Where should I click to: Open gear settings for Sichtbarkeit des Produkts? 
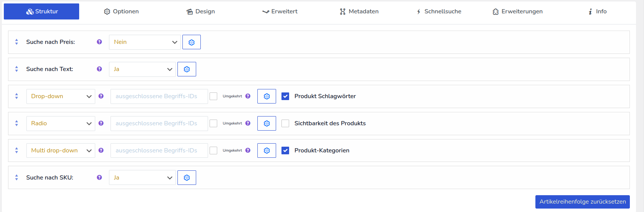tap(267, 123)
